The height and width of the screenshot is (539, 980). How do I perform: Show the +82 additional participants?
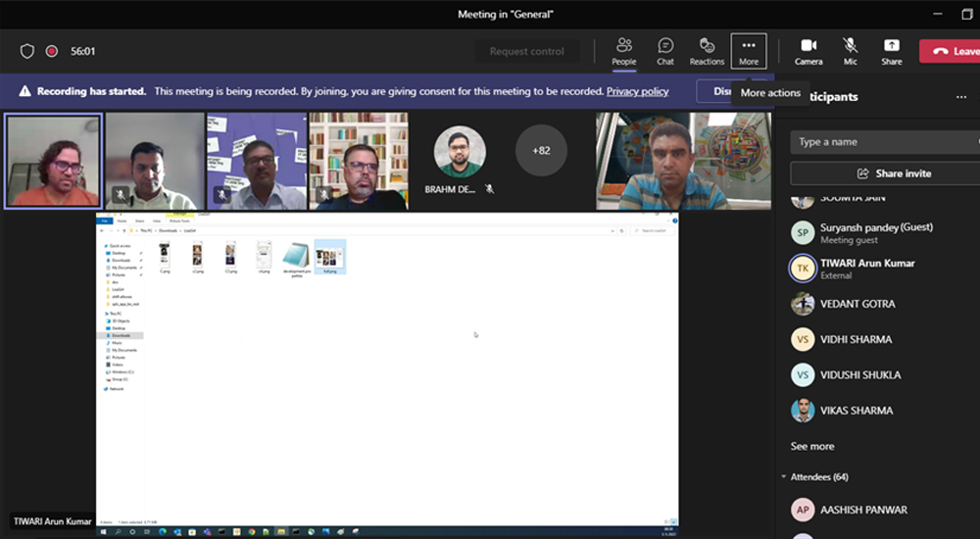[x=541, y=151]
